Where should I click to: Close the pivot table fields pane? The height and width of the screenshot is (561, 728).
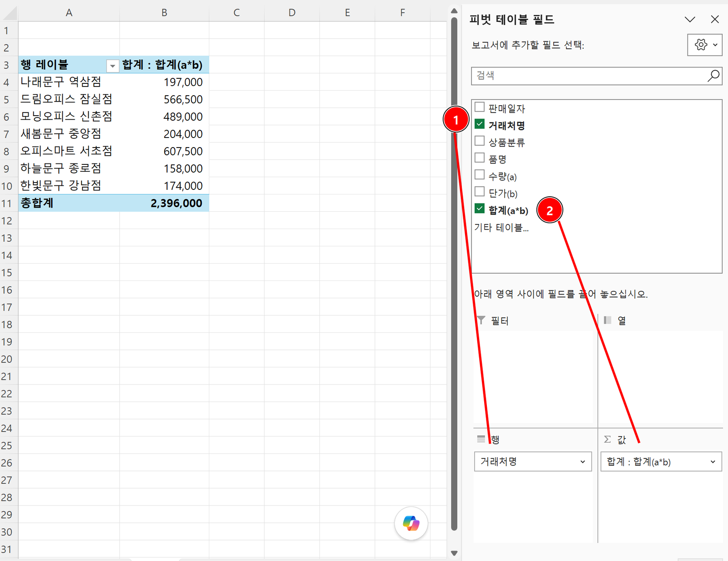coord(715,19)
